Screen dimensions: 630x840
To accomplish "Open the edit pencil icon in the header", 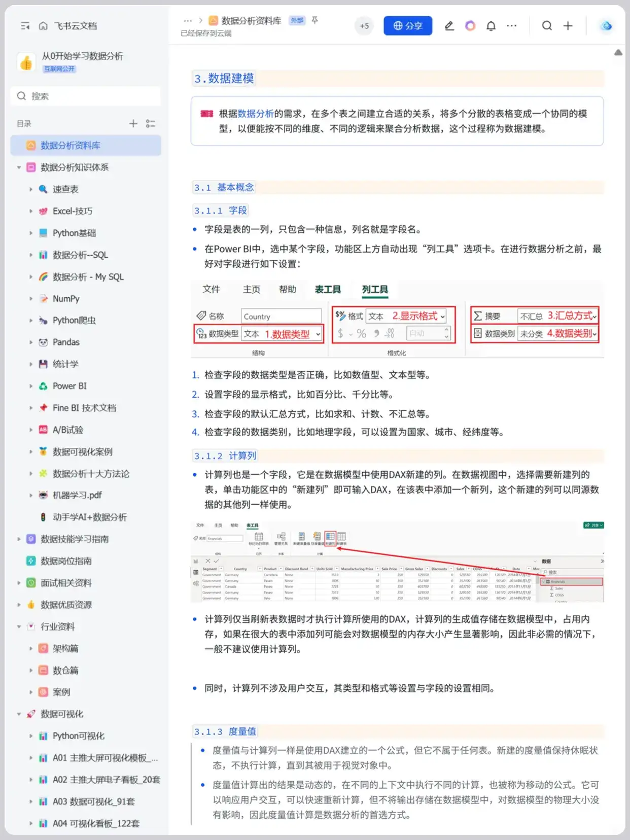I will point(449,26).
